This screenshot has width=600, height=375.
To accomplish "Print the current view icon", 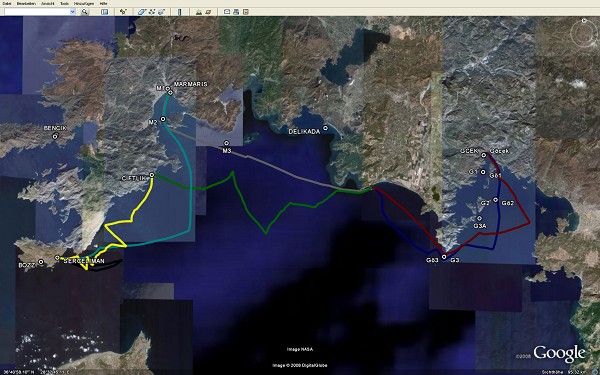I will [236, 12].
